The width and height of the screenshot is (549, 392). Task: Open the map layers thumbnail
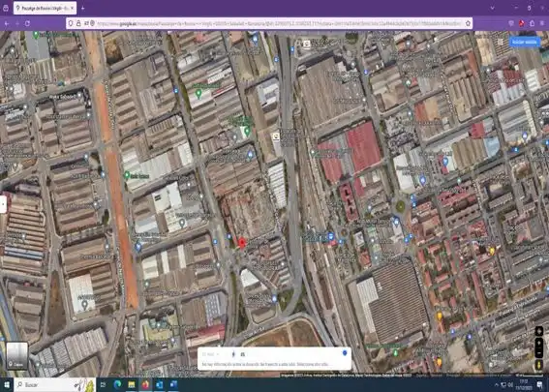click(17, 355)
